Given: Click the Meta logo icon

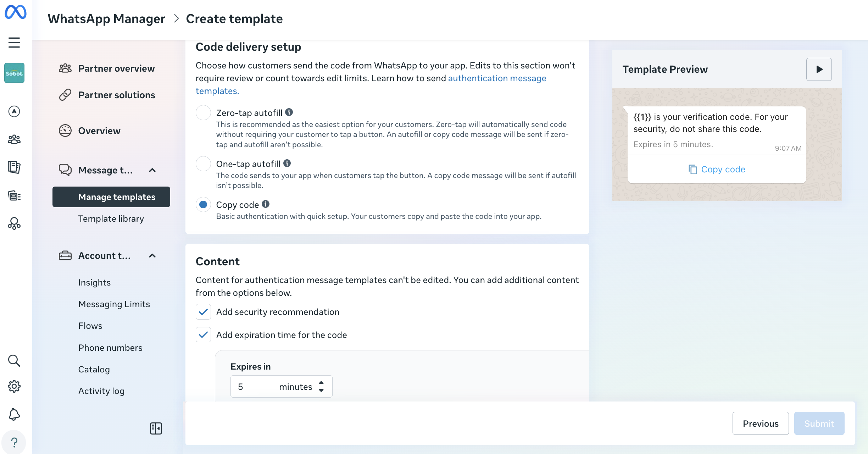Looking at the screenshot, I should (x=15, y=12).
